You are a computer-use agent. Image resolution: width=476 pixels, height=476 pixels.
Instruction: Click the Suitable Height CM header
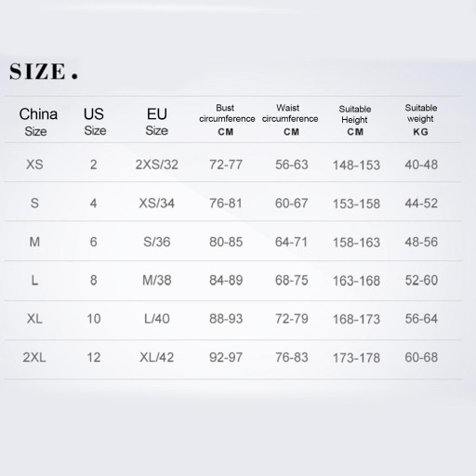[355, 121]
